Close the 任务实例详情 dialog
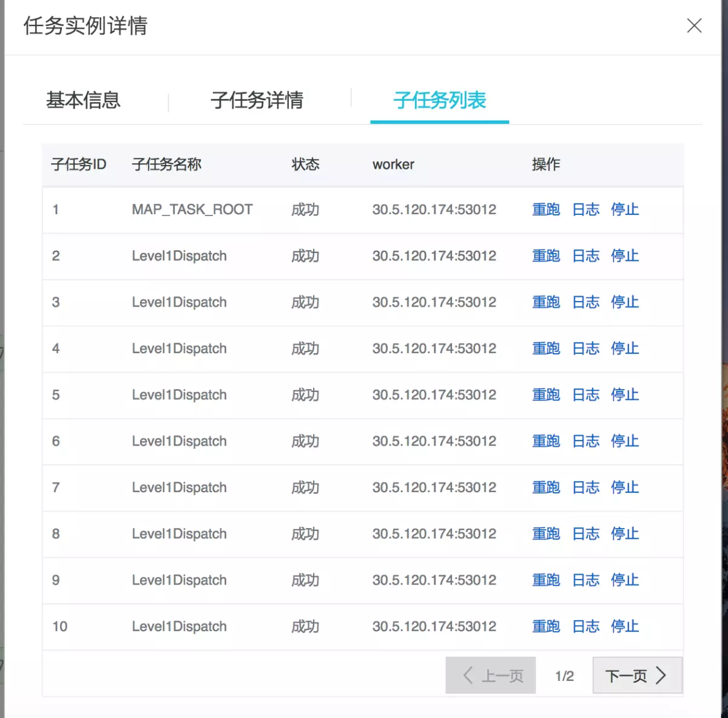This screenshot has height=718, width=728. (x=693, y=26)
